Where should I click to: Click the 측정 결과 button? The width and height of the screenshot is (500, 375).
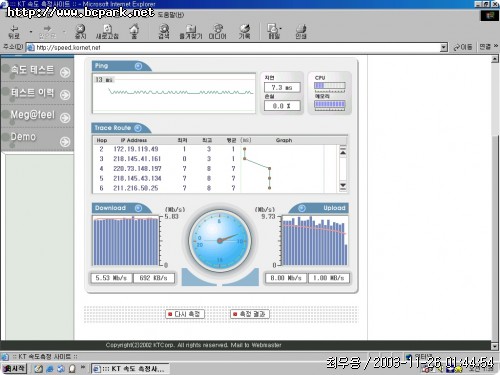250,314
